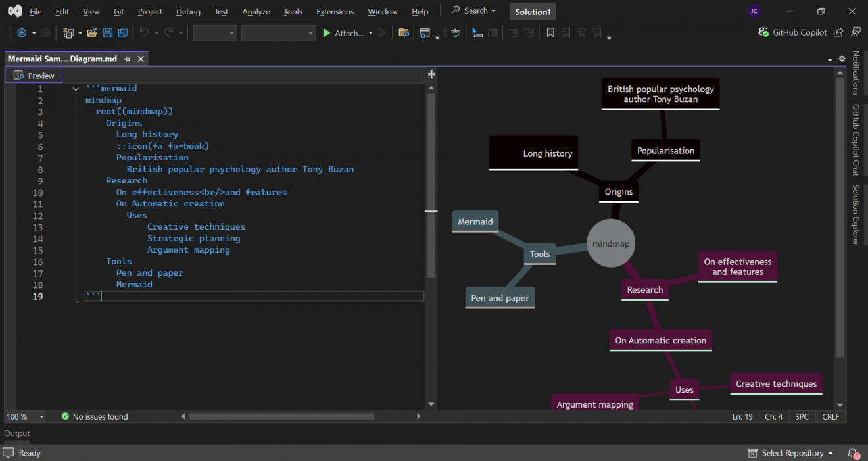Click the Undo arrow icon
Image resolution: width=868 pixels, height=461 pixels.
click(144, 33)
